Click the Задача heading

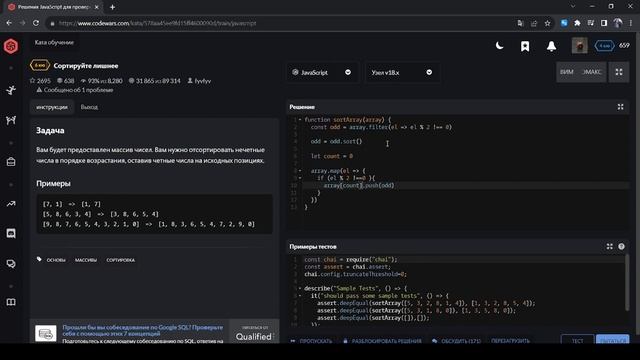point(50,131)
